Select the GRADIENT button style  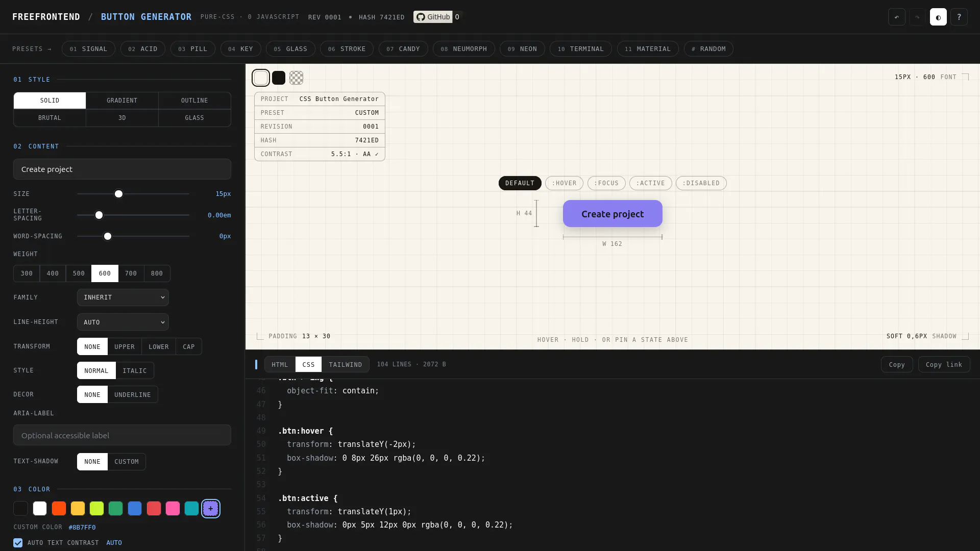[122, 101]
